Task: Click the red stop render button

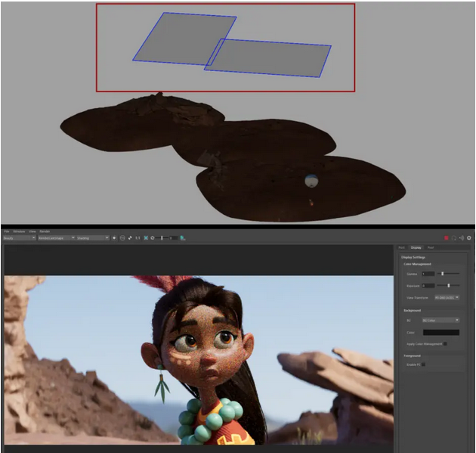Action: [446, 237]
